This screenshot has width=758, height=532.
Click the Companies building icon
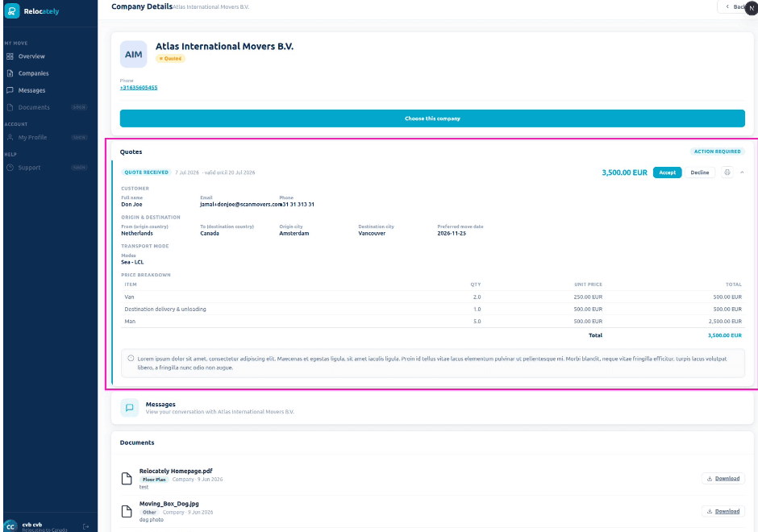(10, 73)
